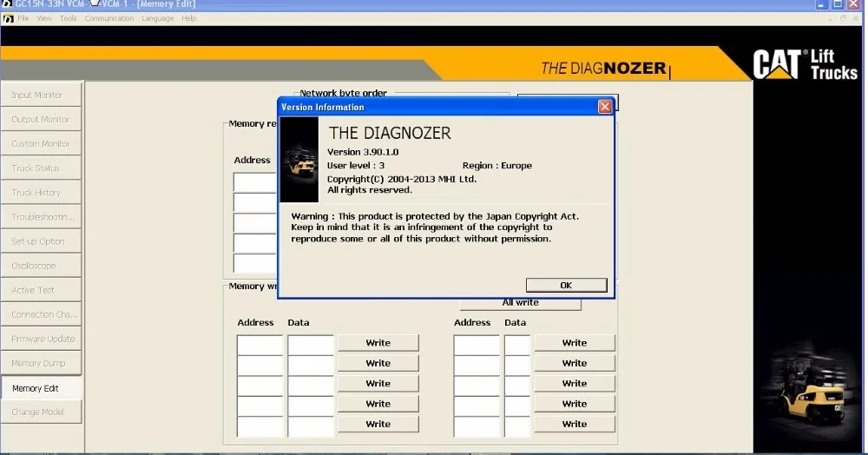Open the Tools menu

(x=68, y=18)
